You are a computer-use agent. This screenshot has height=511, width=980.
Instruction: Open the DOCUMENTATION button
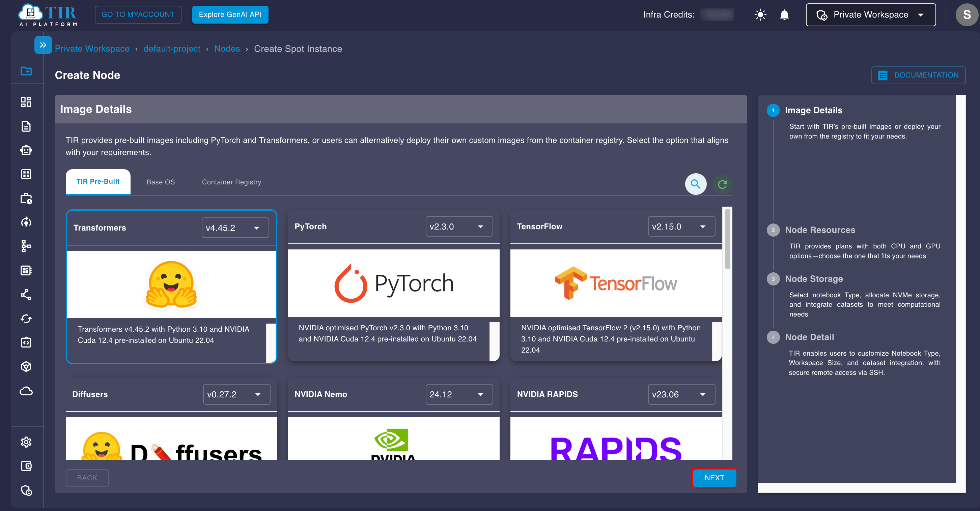(918, 75)
